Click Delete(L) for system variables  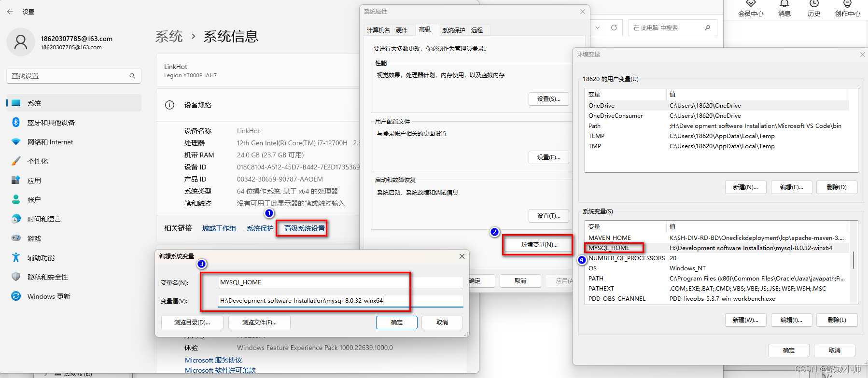(x=837, y=320)
